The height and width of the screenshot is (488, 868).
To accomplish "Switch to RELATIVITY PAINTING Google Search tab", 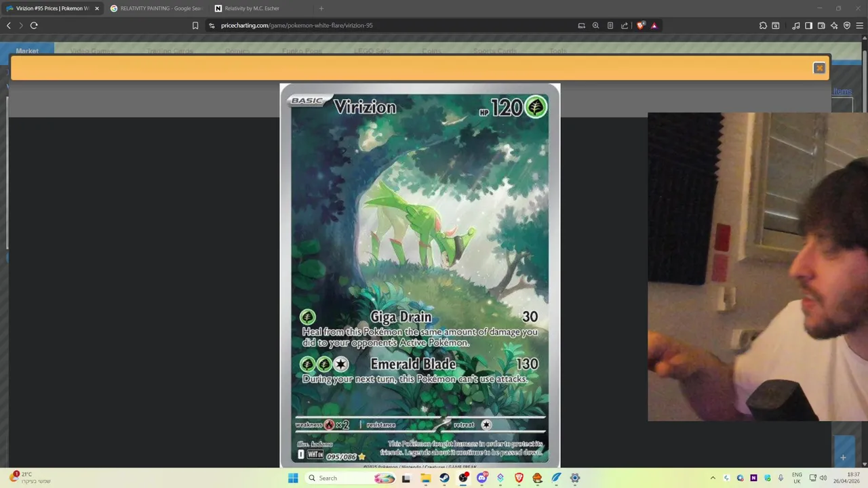I will coord(156,8).
